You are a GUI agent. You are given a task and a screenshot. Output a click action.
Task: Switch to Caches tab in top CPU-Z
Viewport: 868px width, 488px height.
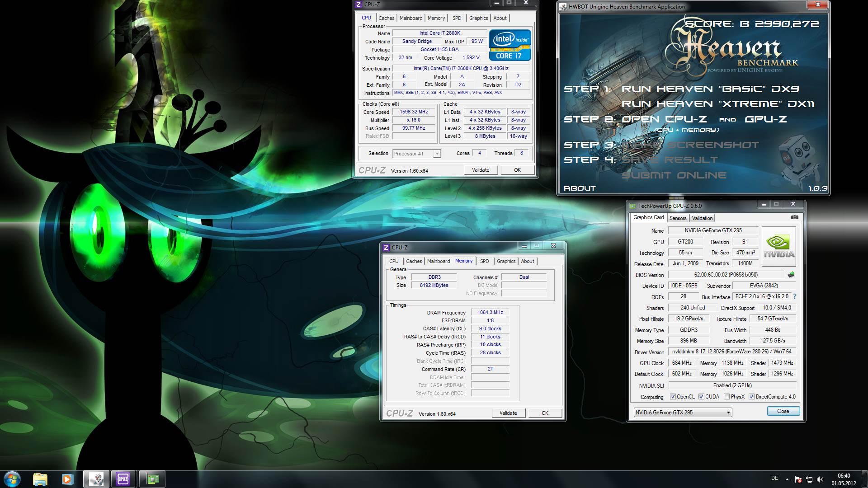386,18
